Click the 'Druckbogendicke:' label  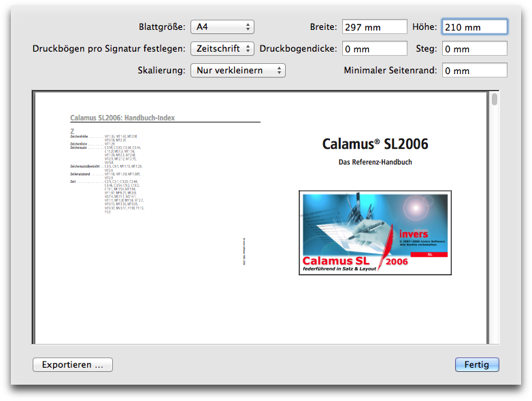(x=298, y=48)
